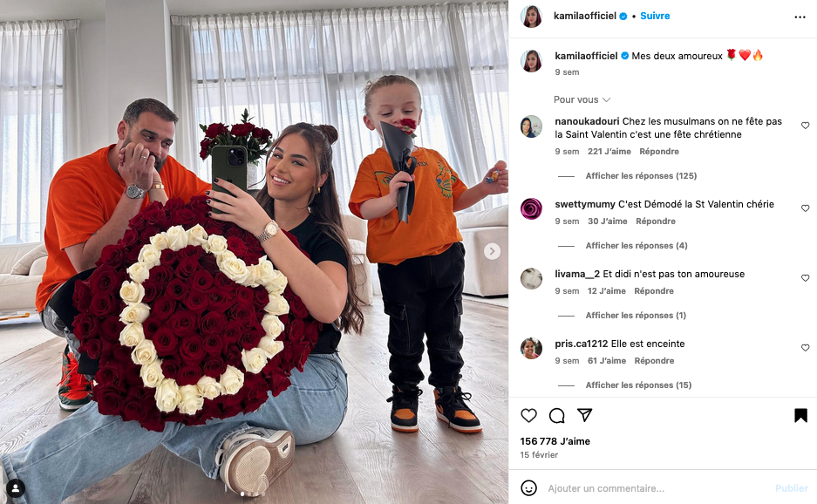The width and height of the screenshot is (817, 504).
Task: Show the 15 replies under pris.ca1212
Action: tap(638, 385)
